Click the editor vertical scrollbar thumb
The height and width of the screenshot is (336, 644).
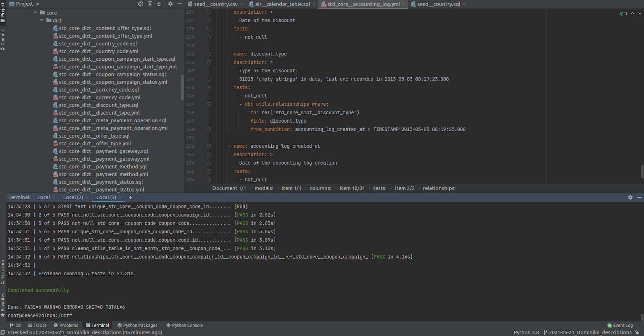click(642, 171)
